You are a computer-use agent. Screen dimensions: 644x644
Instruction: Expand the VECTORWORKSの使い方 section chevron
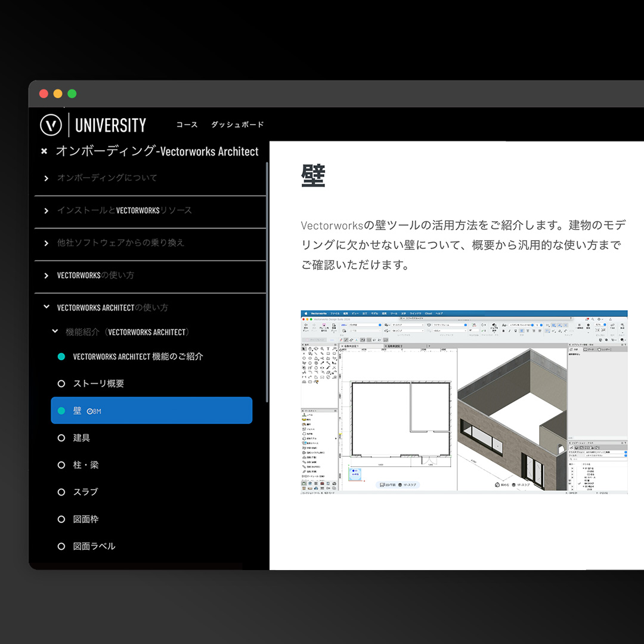tap(47, 275)
